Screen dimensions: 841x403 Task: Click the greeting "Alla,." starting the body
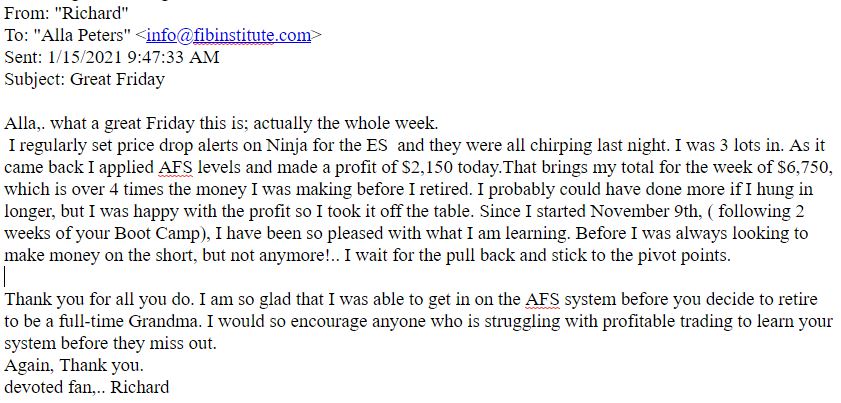[24, 123]
